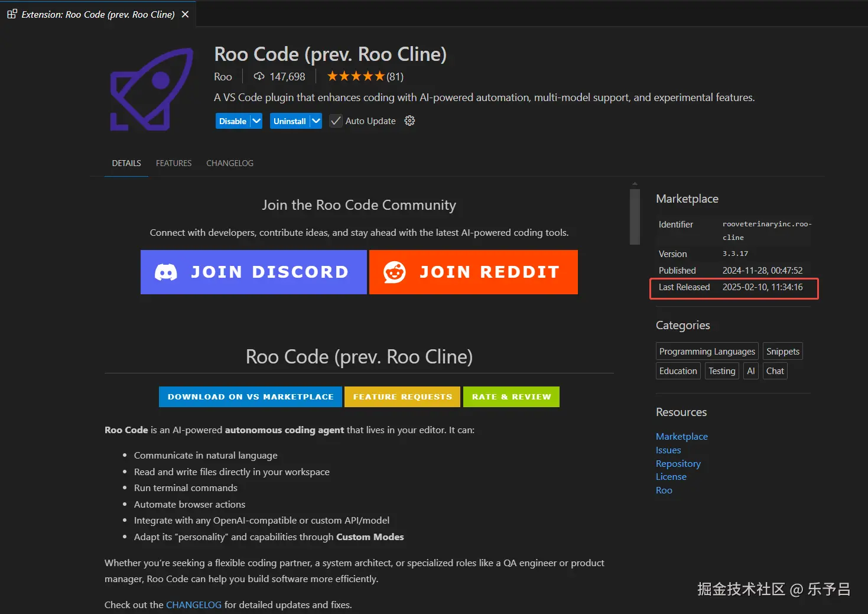
Task: Click the install count 147,698
Action: (x=287, y=76)
